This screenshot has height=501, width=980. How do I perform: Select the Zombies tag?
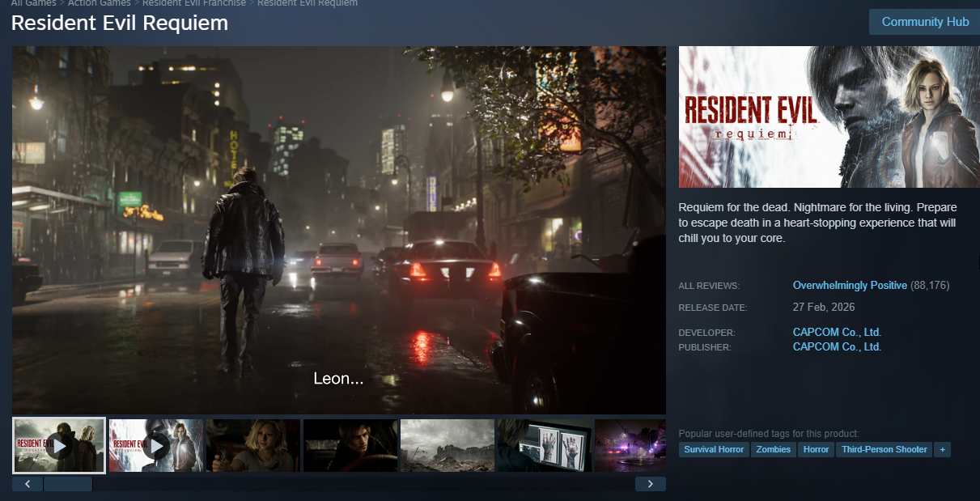click(774, 449)
